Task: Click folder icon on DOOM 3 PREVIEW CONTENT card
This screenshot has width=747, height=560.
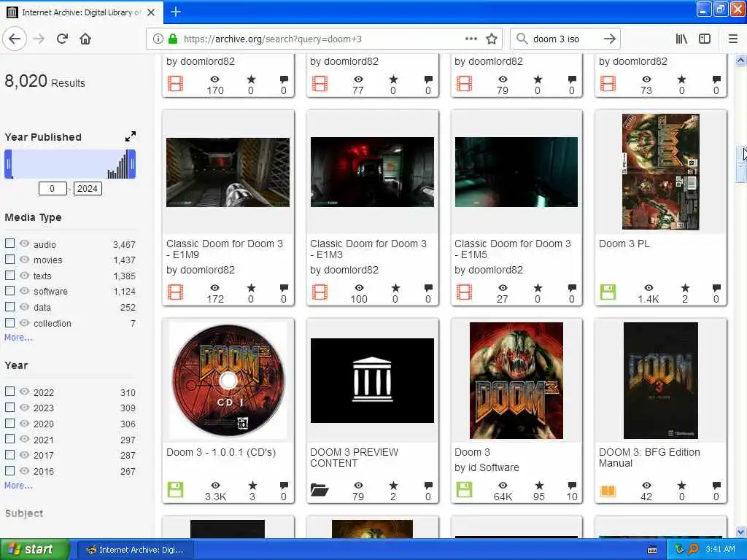Action: click(320, 489)
